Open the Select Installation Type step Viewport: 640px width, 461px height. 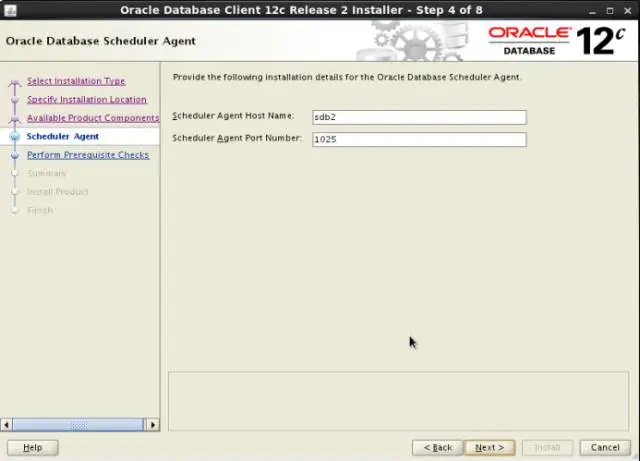point(76,81)
